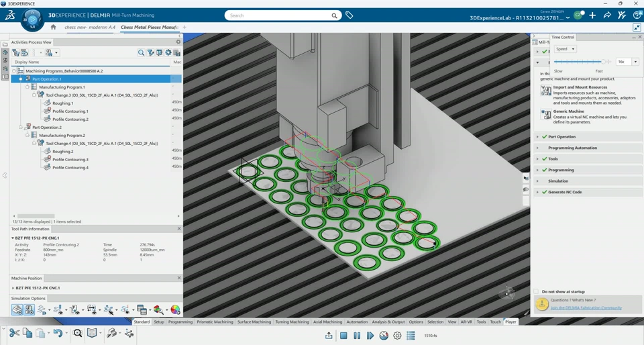Click the Copy icon in Standard toolbar

(27, 333)
